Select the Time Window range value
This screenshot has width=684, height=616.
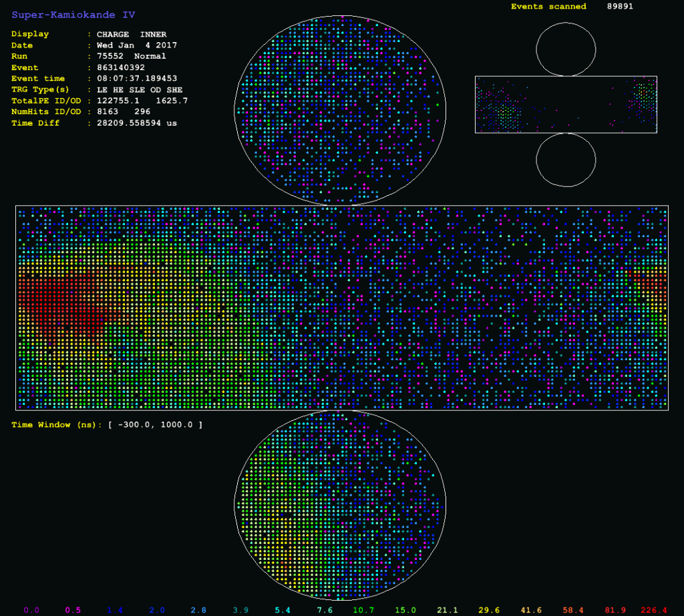(x=155, y=425)
